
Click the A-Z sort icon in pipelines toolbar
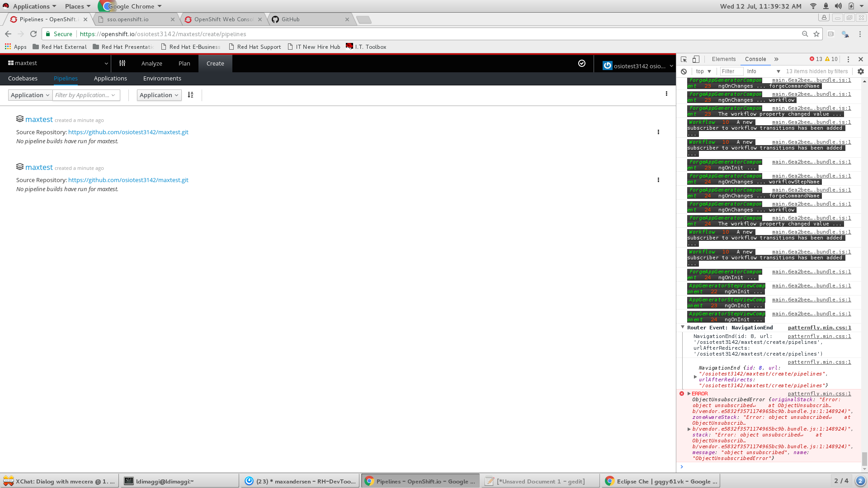(190, 95)
